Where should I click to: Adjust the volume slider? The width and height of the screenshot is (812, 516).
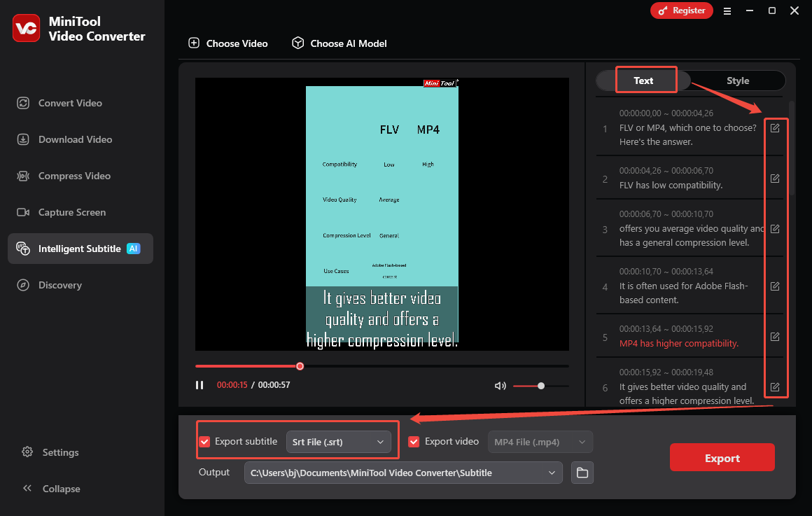[x=540, y=385]
